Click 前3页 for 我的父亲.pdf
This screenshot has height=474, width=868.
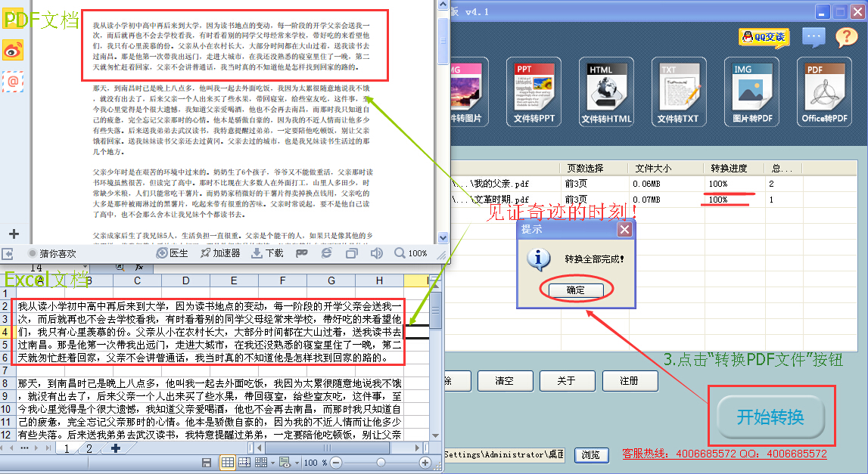click(576, 184)
